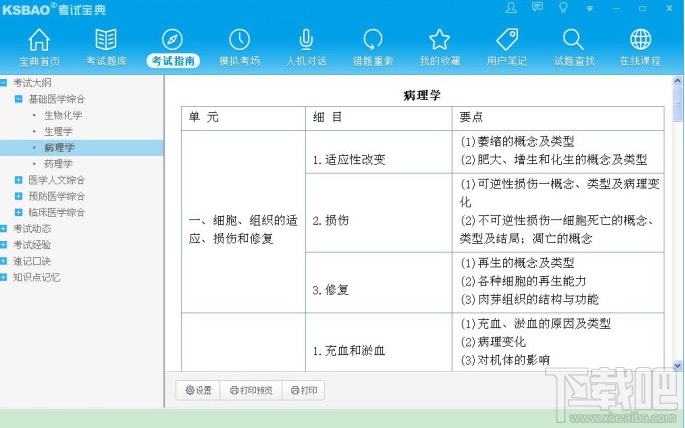This screenshot has height=428, width=685.
Task: Click the 速记口诀 tree label
Action: (32, 261)
